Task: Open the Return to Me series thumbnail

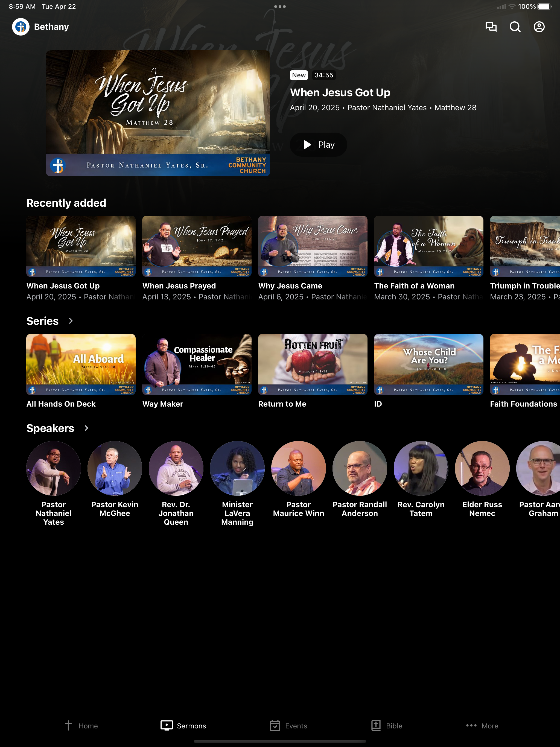Action: click(x=313, y=364)
